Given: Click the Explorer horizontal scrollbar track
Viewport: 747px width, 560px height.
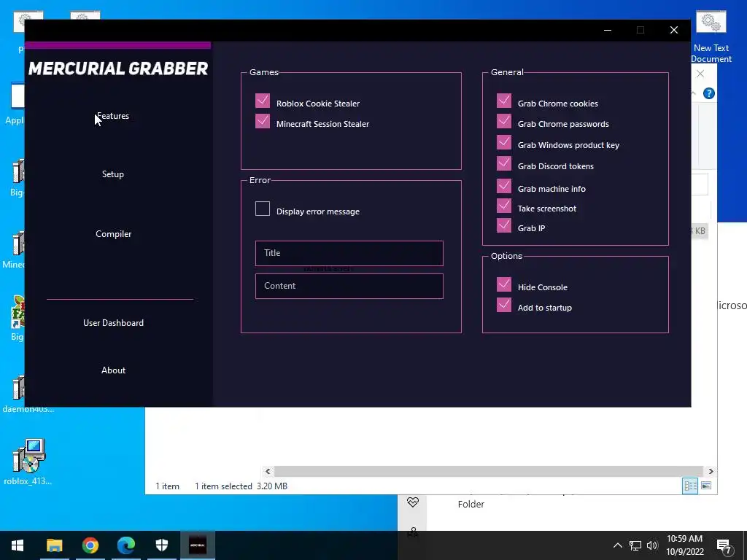Looking at the screenshot, I should pos(489,472).
